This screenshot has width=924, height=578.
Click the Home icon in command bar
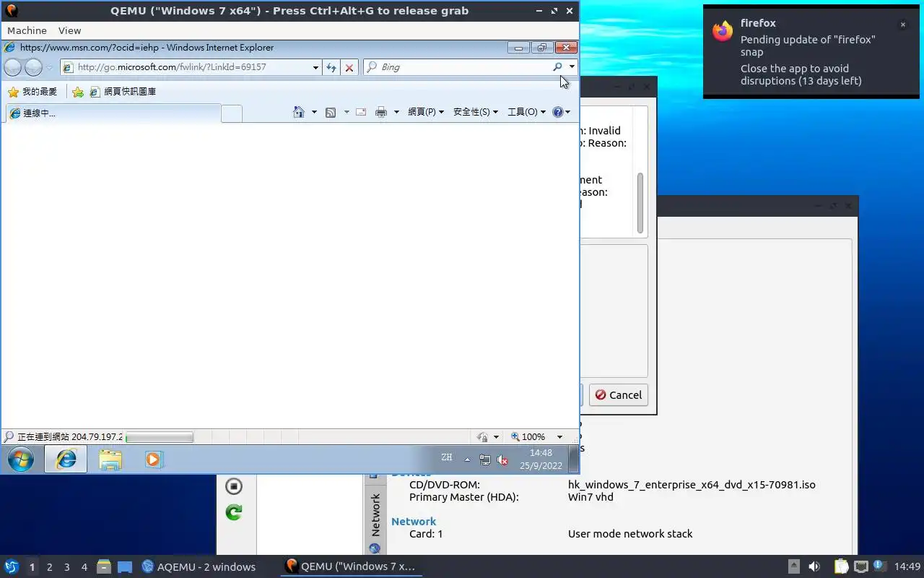click(x=299, y=112)
